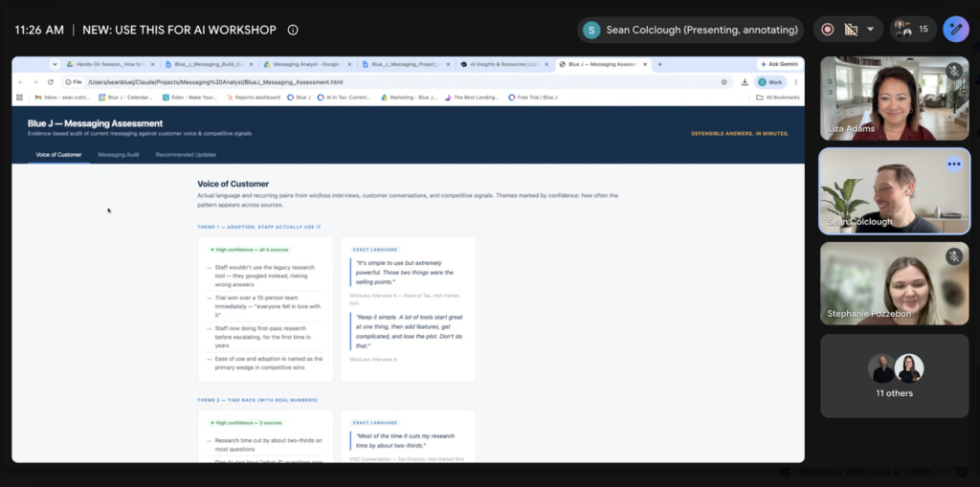Screen dimensions: 980x487
Task: Click the recording indicator icon in Meet
Action: pos(828,30)
